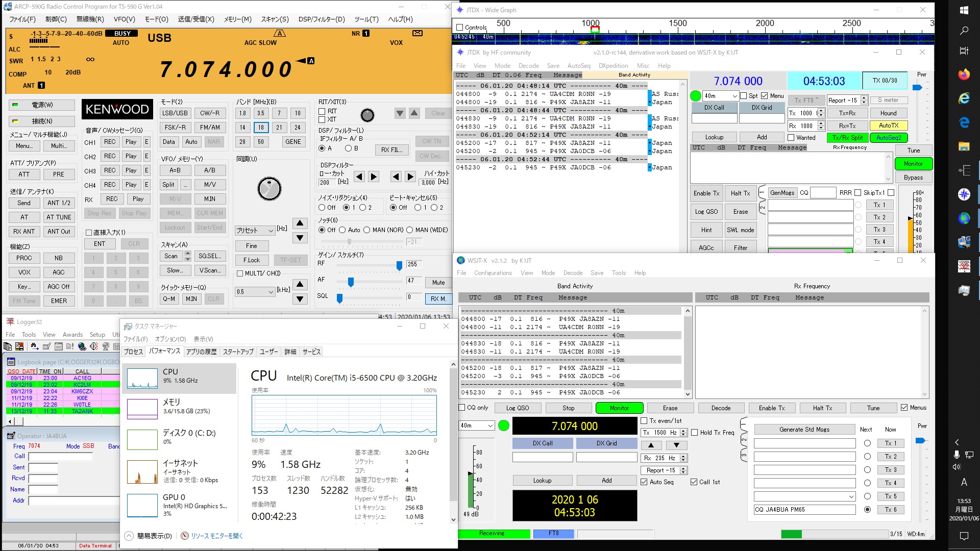Click the green monitor indicator in JTDX
Viewport: 980px width, 551px height.
(696, 96)
